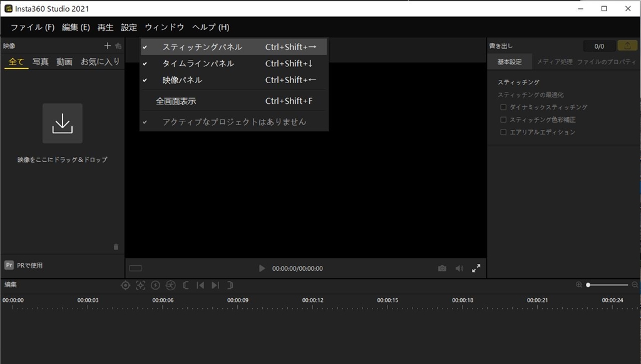This screenshot has width=641, height=364.
Task: Click the timeline zoom slider handle
Action: [x=588, y=285]
